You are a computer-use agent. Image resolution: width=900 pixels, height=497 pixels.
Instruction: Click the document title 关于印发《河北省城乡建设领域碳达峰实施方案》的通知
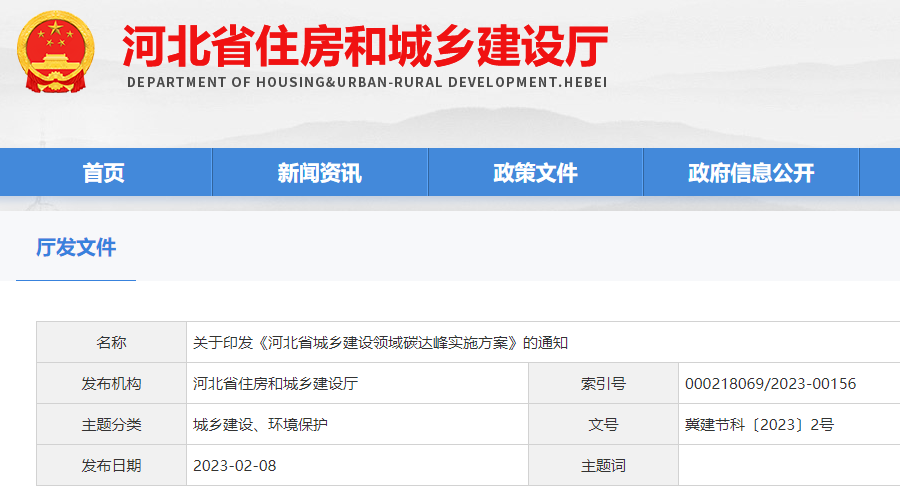pyautogui.click(x=381, y=343)
